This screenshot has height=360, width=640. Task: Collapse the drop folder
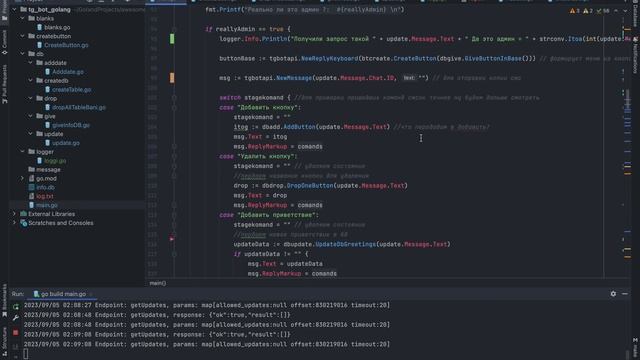point(31,98)
